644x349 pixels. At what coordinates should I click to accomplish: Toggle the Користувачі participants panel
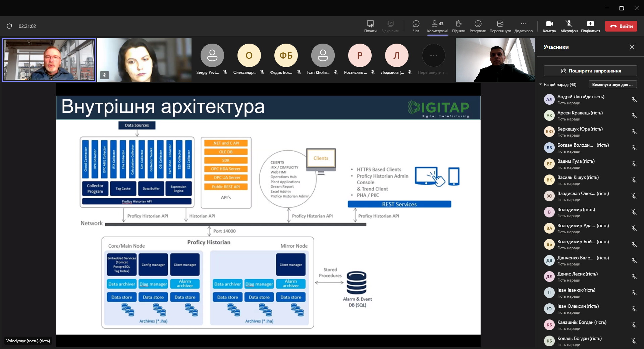click(x=437, y=26)
